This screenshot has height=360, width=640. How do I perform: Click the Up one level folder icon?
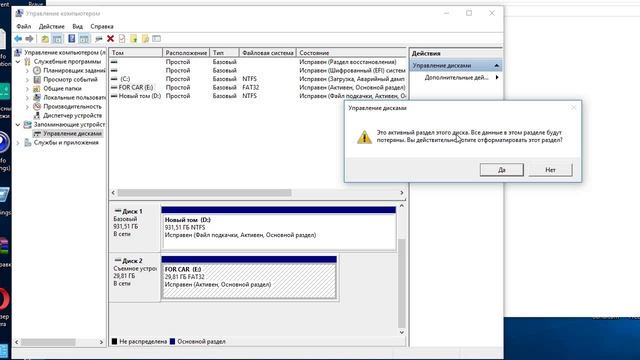click(x=45, y=39)
